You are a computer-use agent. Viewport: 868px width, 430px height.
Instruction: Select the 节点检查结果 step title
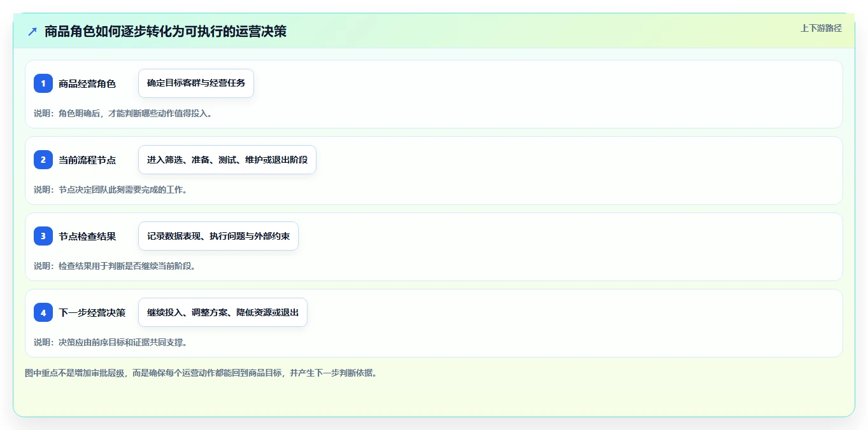87,236
